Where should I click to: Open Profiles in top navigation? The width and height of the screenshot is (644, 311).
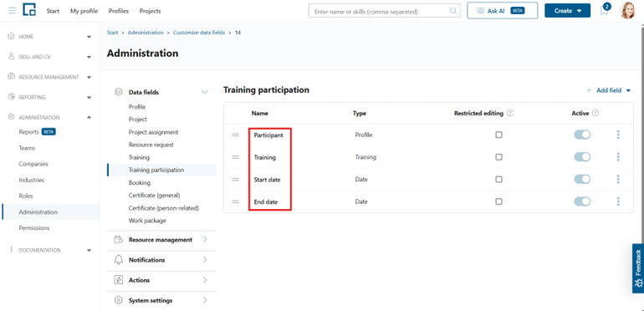coord(119,11)
